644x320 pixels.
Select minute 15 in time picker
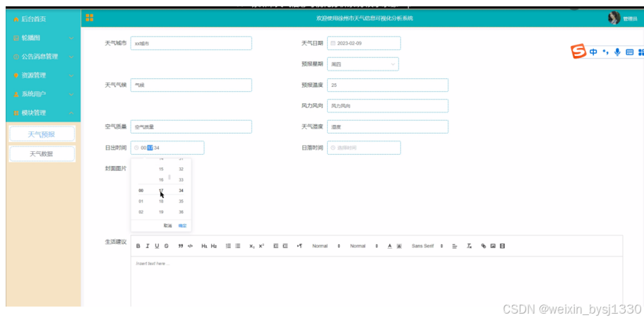tap(161, 169)
